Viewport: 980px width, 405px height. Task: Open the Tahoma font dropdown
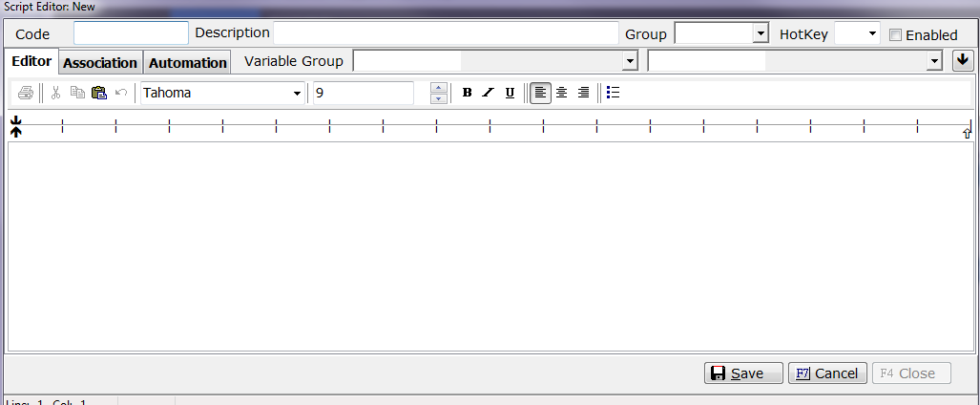click(296, 94)
